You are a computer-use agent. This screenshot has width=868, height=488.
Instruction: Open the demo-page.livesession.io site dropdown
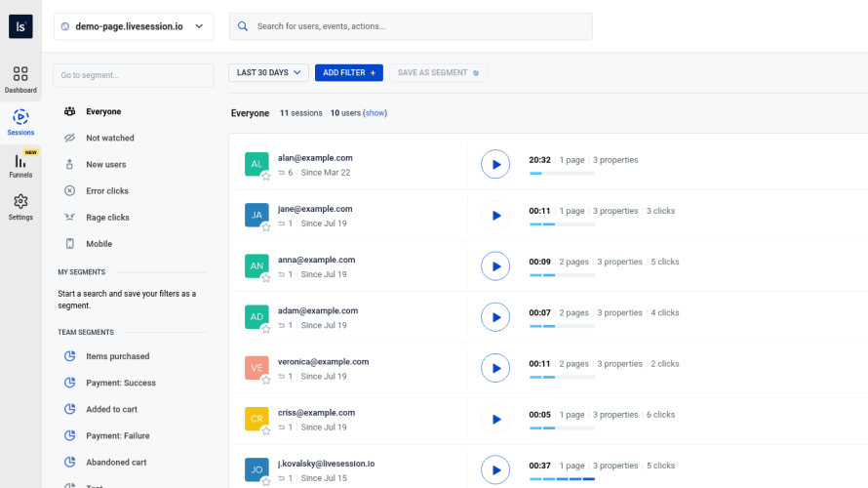[x=133, y=26]
